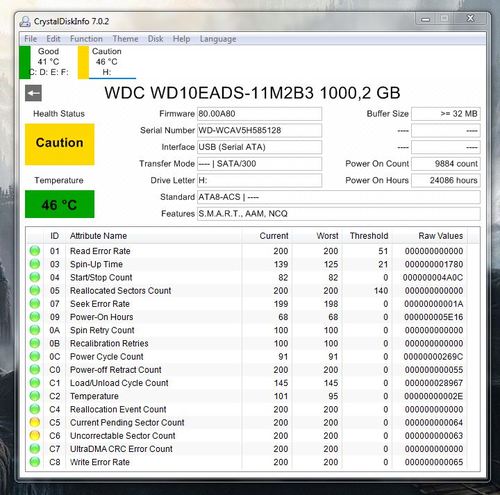Click the Raw Values column header
The image size is (500, 495).
(x=430, y=236)
